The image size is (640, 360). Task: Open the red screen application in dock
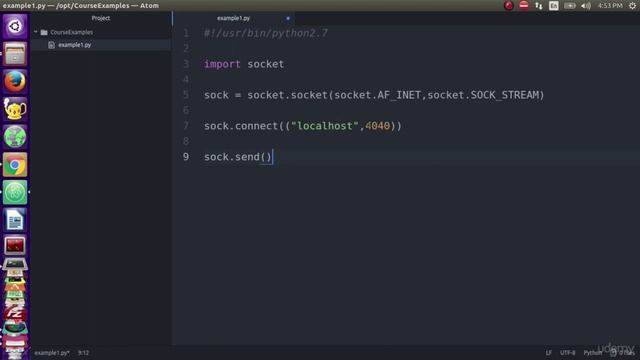15,245
